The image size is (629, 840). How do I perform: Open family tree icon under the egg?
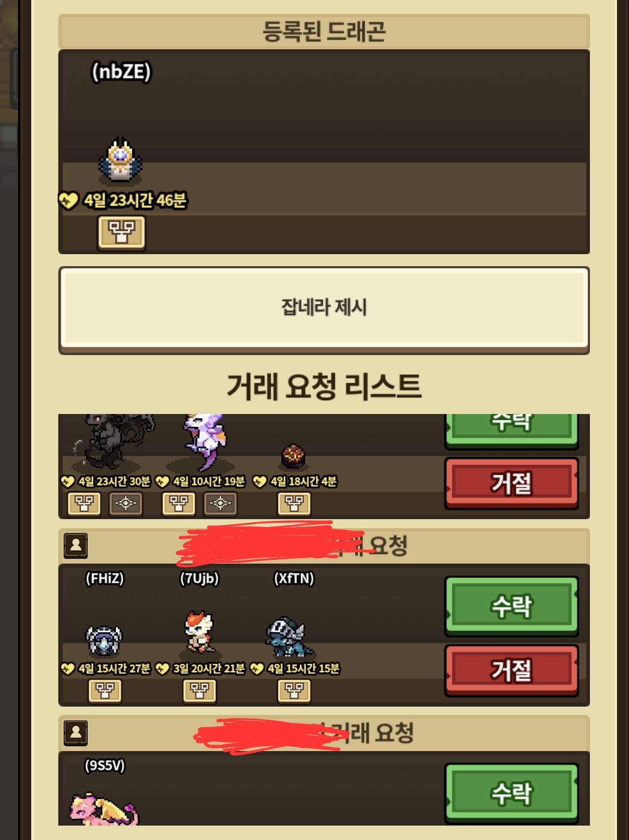point(294,504)
